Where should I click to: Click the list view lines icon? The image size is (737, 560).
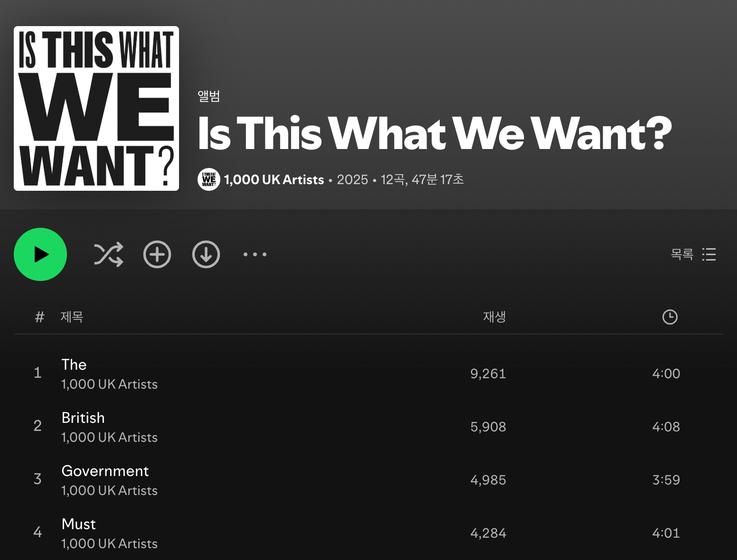[709, 254]
